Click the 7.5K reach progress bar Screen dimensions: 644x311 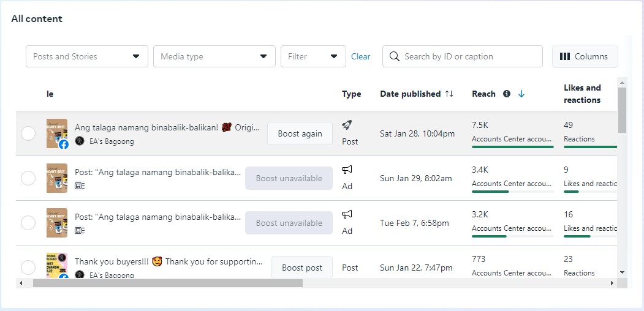tap(513, 146)
